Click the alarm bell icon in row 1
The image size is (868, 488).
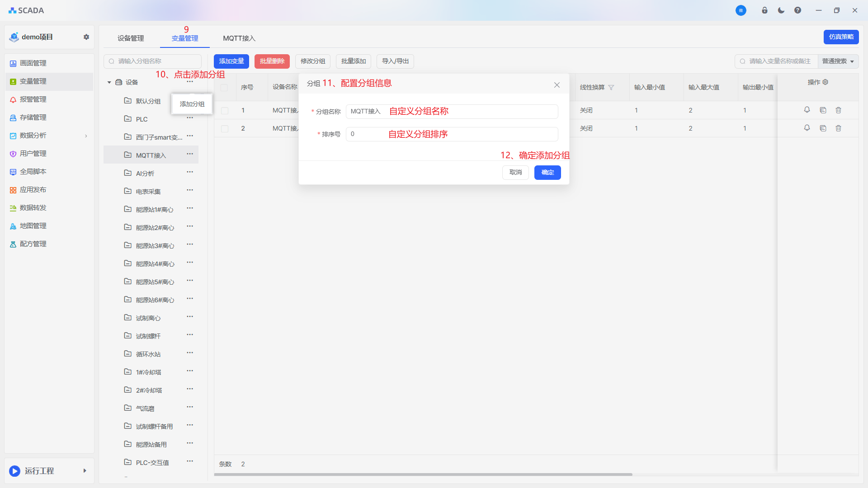[x=807, y=110]
